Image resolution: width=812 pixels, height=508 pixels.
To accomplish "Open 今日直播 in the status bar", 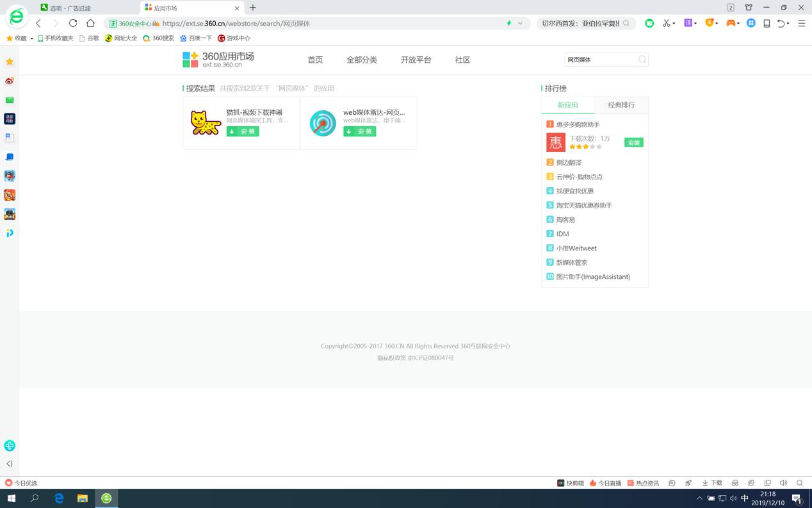I will pos(605,483).
